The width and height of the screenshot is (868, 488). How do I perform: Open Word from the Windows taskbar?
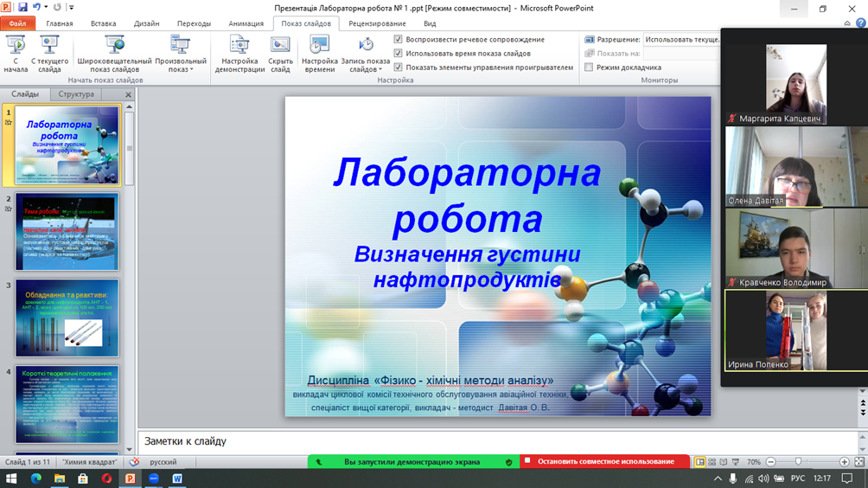click(177, 478)
